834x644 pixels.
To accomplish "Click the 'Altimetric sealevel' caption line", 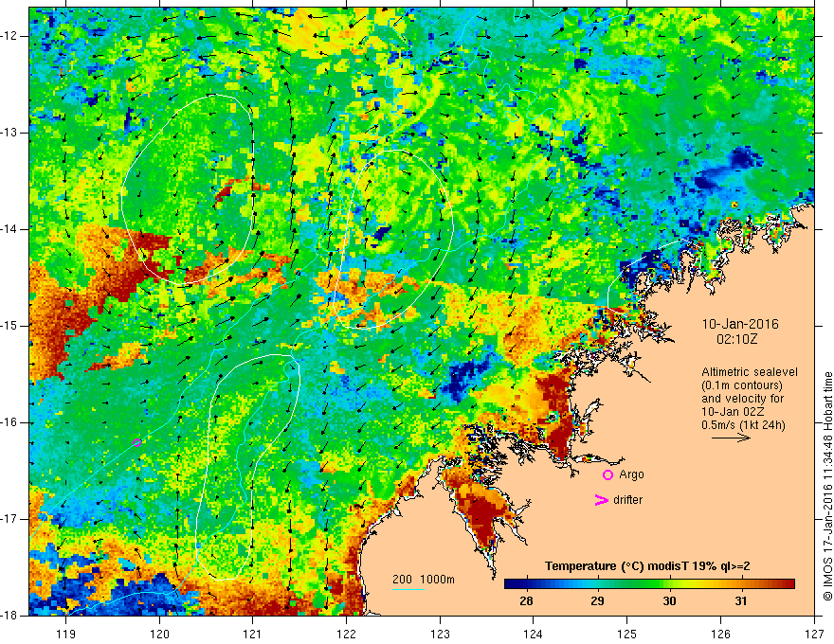I will (x=750, y=372).
